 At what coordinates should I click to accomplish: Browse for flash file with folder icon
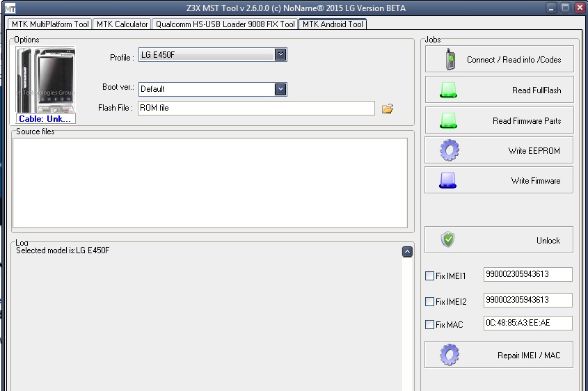pyautogui.click(x=388, y=109)
